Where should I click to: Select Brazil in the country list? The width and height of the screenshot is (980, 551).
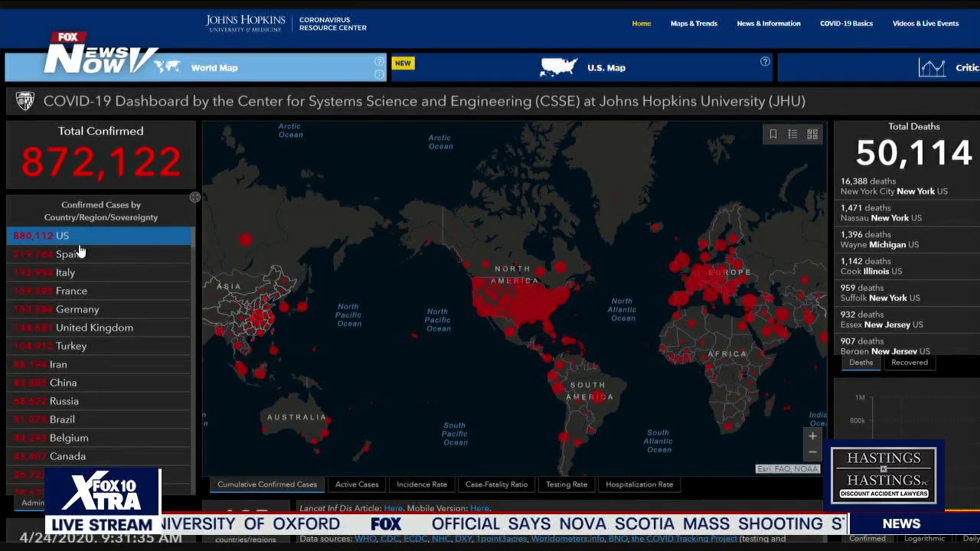99,419
